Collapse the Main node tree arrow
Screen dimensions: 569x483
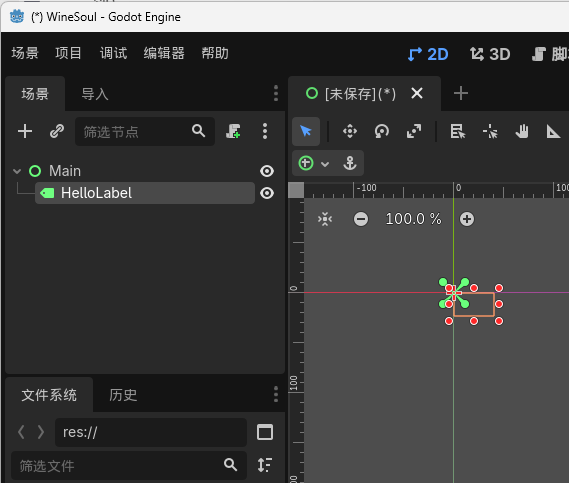point(17,171)
